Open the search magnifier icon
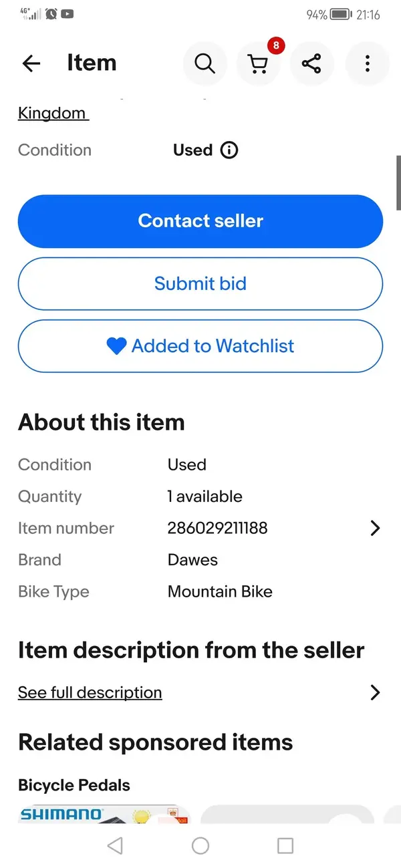The width and height of the screenshot is (401, 868). 205,63
